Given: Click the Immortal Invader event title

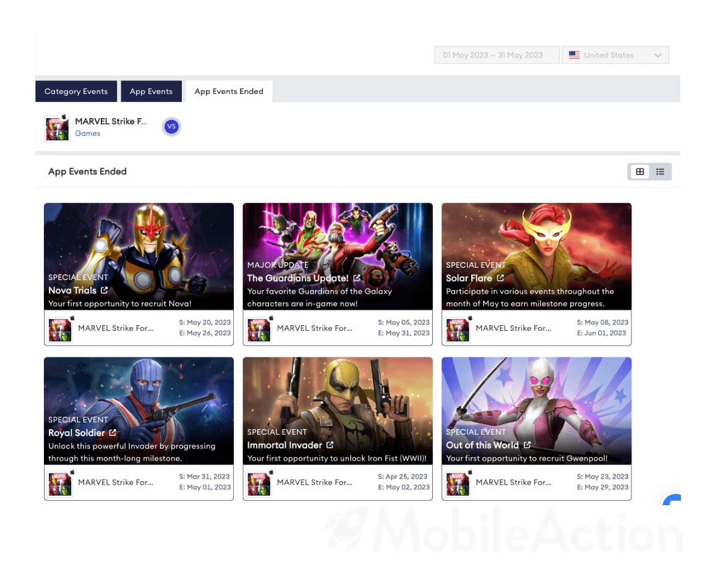Looking at the screenshot, I should tap(284, 445).
